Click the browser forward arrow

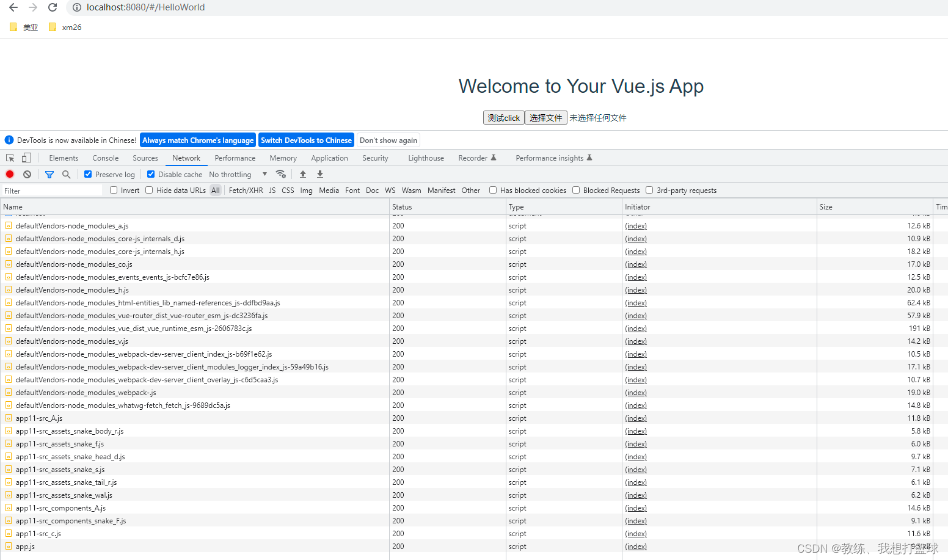point(33,7)
